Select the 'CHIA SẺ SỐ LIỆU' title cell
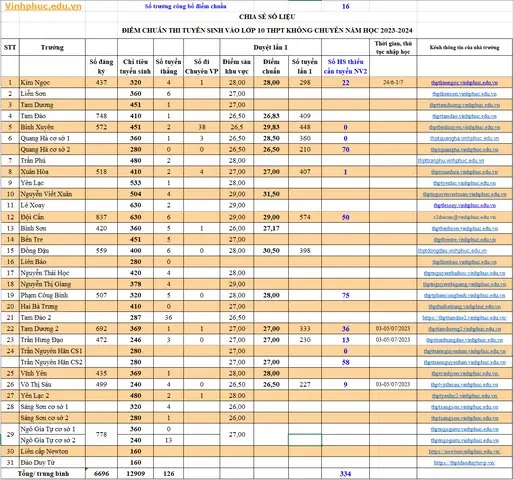513x480 pixels. [267, 16]
